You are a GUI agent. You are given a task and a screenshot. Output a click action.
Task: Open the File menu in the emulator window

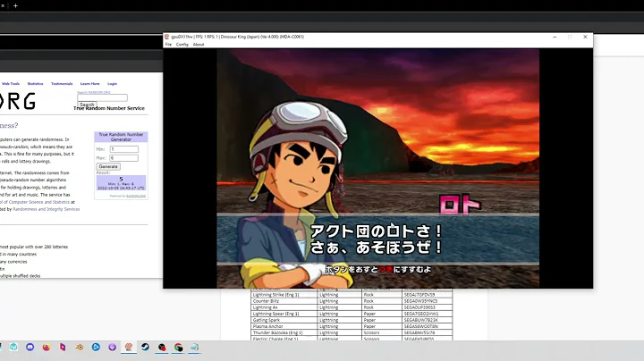[168, 45]
